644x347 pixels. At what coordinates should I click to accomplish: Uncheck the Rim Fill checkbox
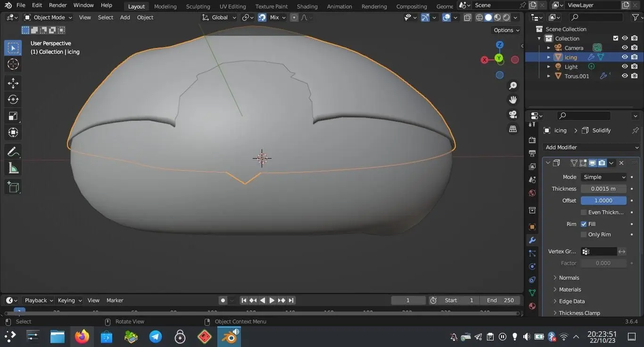pos(584,224)
